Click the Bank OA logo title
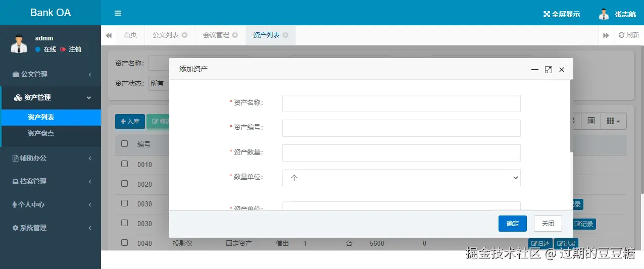Image resolution: width=644 pixels, height=269 pixels. (x=51, y=13)
